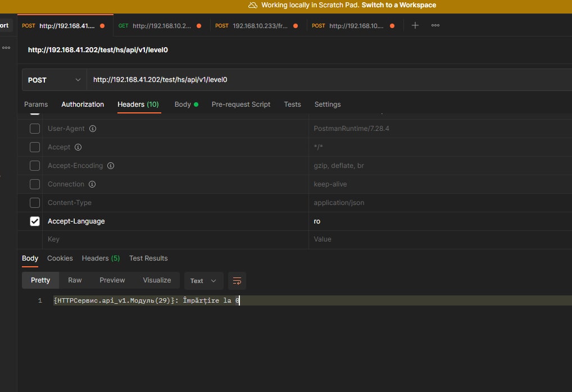The image size is (572, 392).
Task: Select the Visualize response view
Action: tap(157, 280)
